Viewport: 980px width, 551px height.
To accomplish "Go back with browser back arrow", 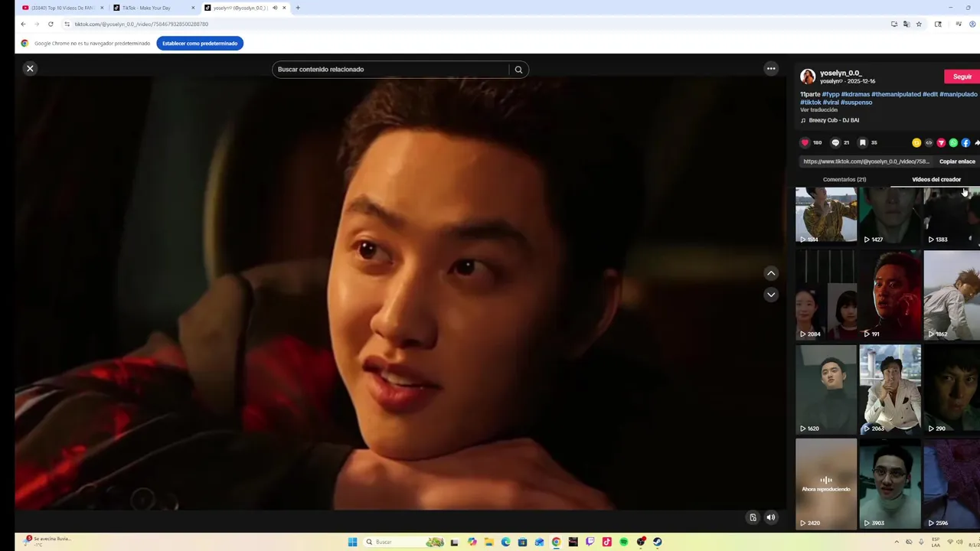I will 23,24.
